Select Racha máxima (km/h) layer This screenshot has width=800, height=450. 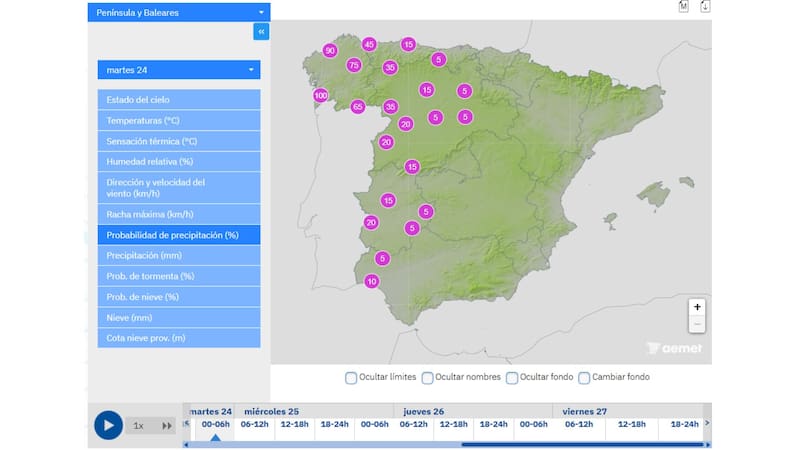coord(179,214)
